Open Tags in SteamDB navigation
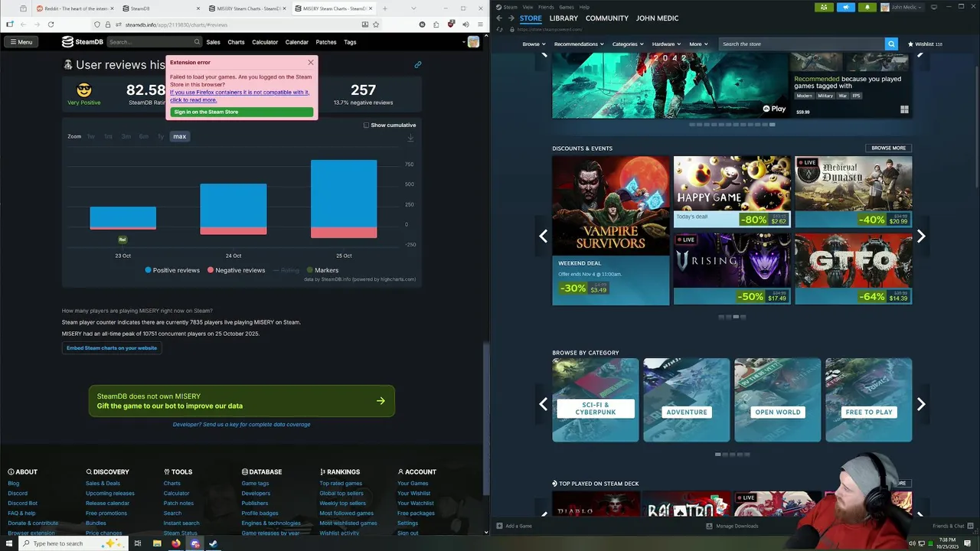Image resolution: width=980 pixels, height=551 pixels. (x=350, y=42)
